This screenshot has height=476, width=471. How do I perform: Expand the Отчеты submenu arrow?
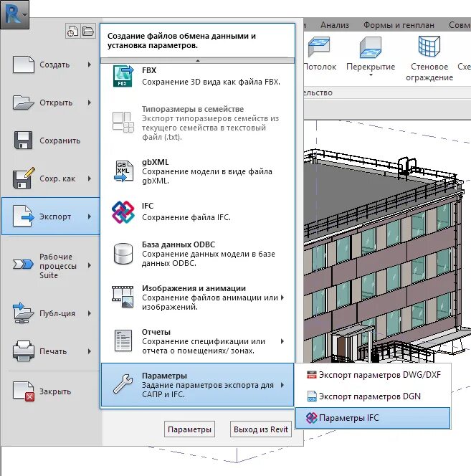282,341
